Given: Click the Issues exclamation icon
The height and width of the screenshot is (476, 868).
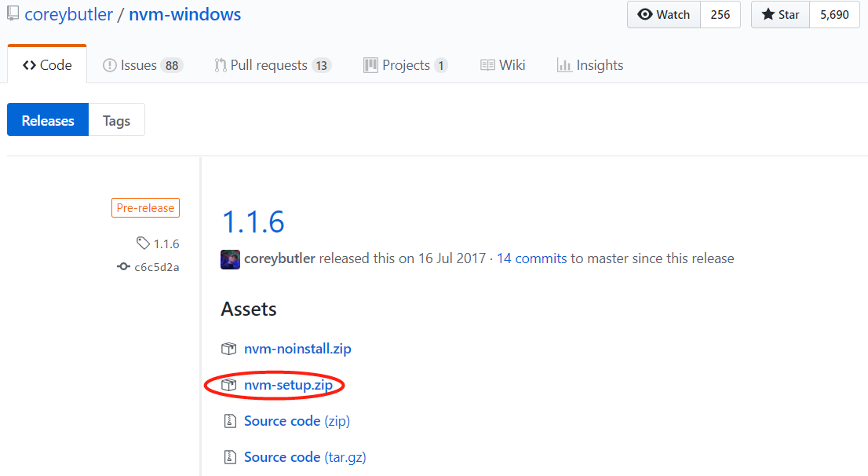Looking at the screenshot, I should [x=110, y=65].
